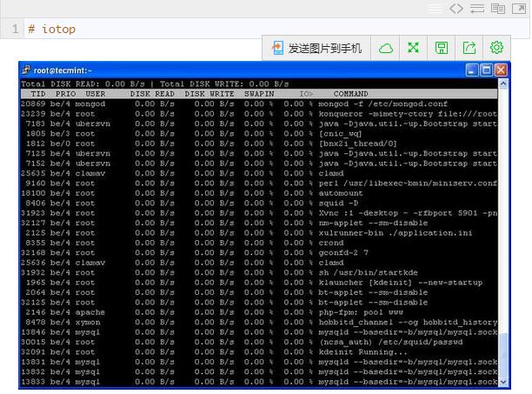
Task: Click the terminal scrollbar thumb
Action: click(x=503, y=355)
